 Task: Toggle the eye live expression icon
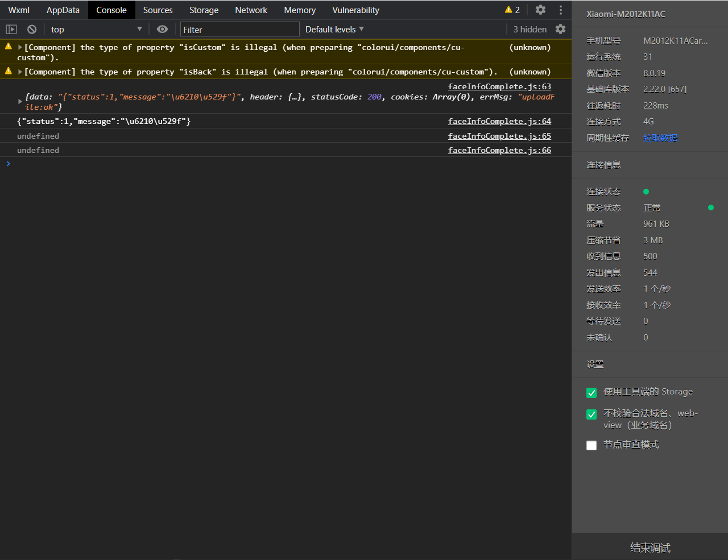(x=162, y=30)
